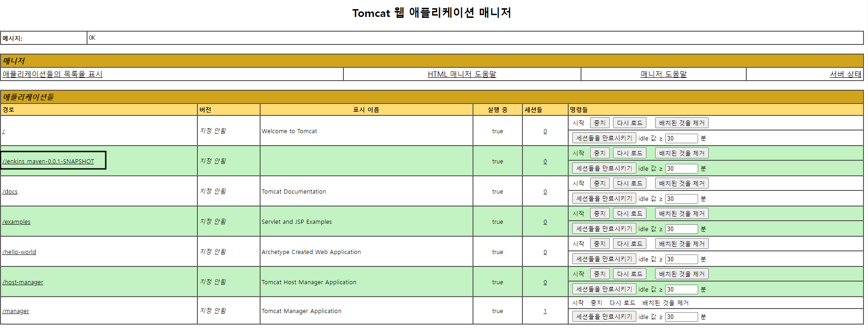Open the /host-manager path link
The width and height of the screenshot is (868, 330).
23,282
